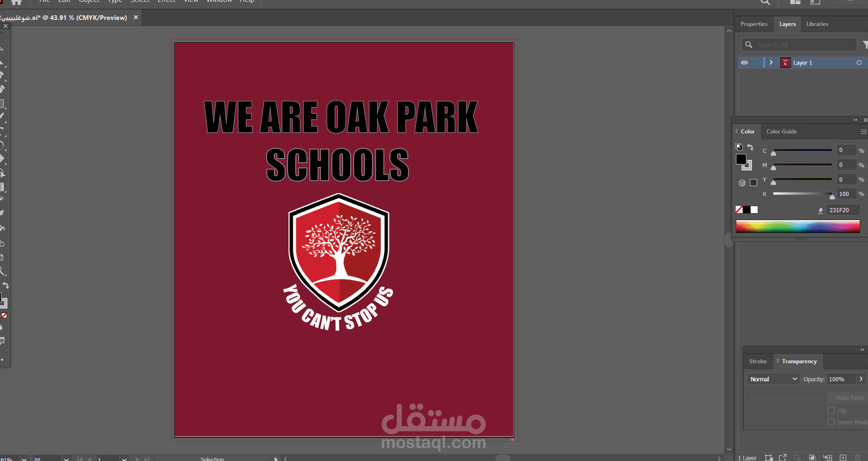The width and height of the screenshot is (868, 461).
Task: Click Collect for Export icon in Layers panel
Action: pyautogui.click(x=769, y=458)
